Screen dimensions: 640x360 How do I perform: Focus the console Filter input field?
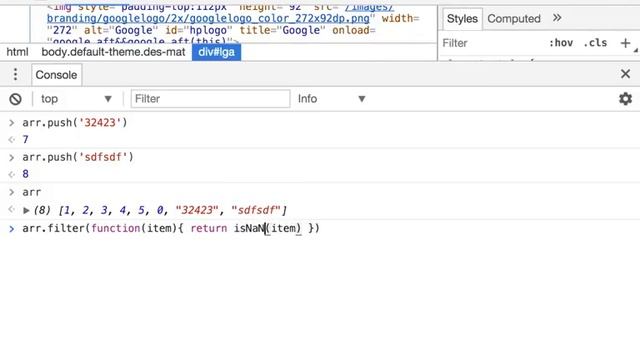coord(210,99)
